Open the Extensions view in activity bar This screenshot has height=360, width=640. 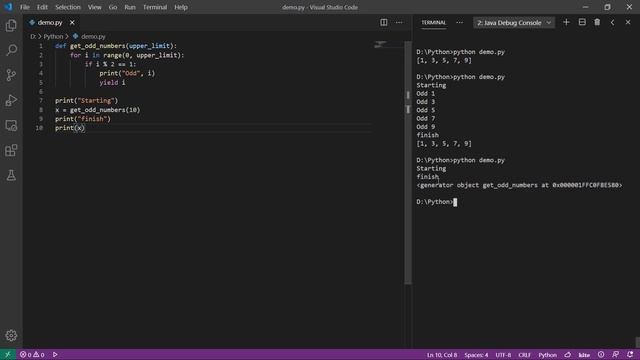click(x=11, y=150)
